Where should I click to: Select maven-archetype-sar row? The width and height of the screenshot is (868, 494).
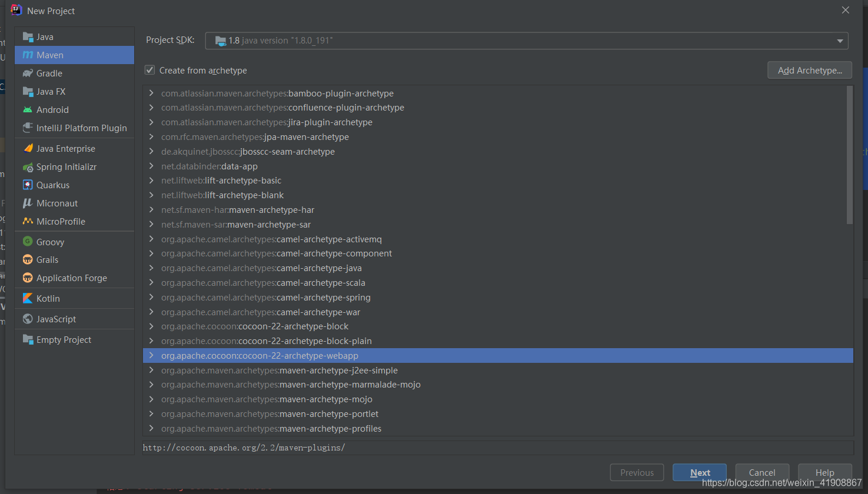(x=498, y=225)
